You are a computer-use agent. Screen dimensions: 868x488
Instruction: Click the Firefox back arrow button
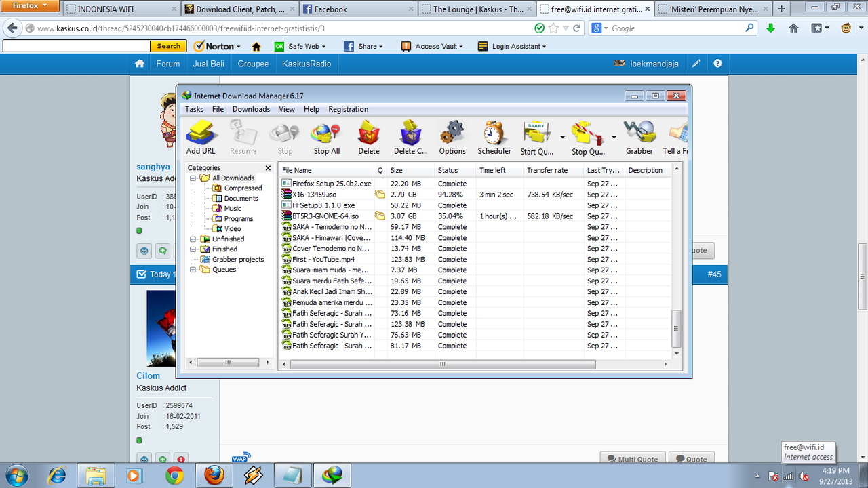(12, 28)
